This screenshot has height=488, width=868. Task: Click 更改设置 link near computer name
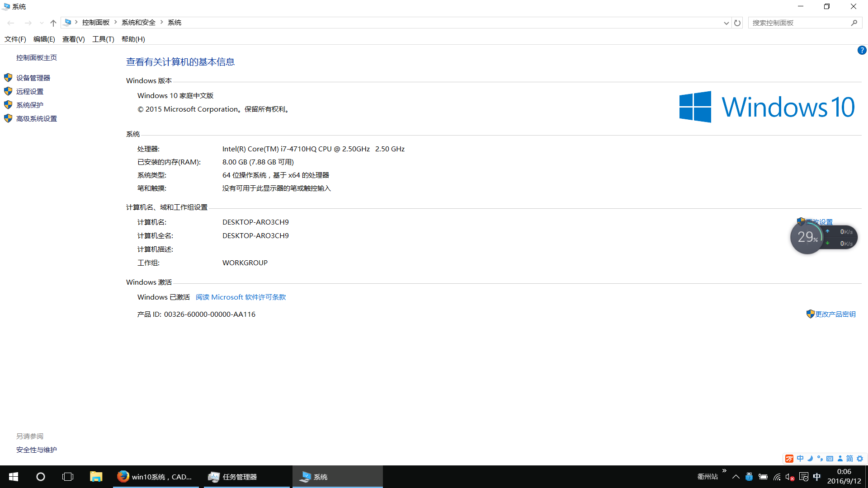coord(819,222)
